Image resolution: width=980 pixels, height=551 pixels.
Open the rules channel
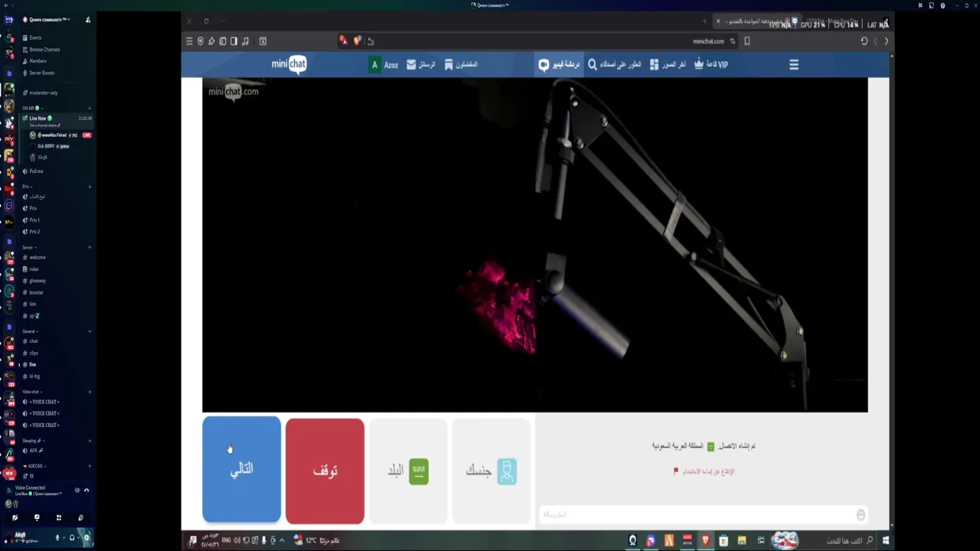click(x=34, y=269)
